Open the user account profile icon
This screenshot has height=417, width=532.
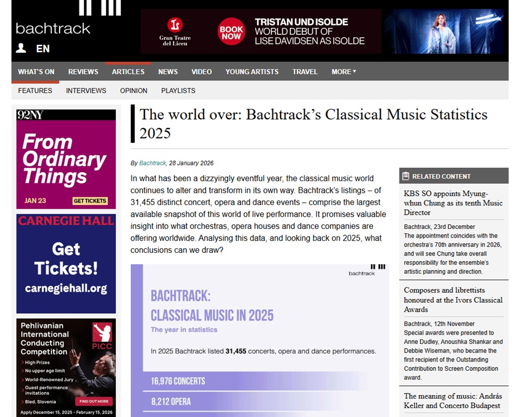[x=21, y=48]
